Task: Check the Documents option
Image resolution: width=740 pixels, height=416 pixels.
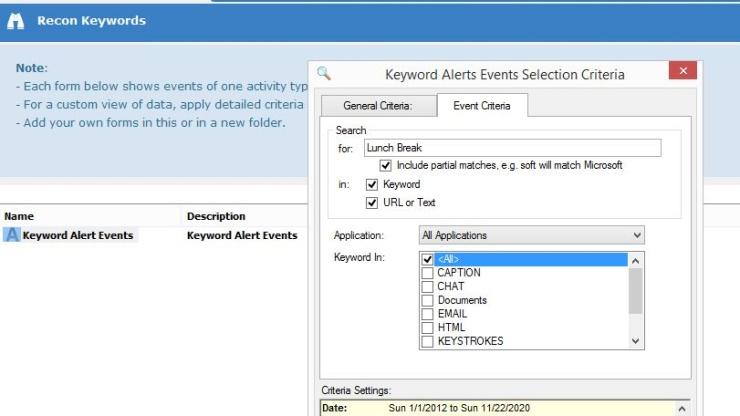Action: click(427, 300)
